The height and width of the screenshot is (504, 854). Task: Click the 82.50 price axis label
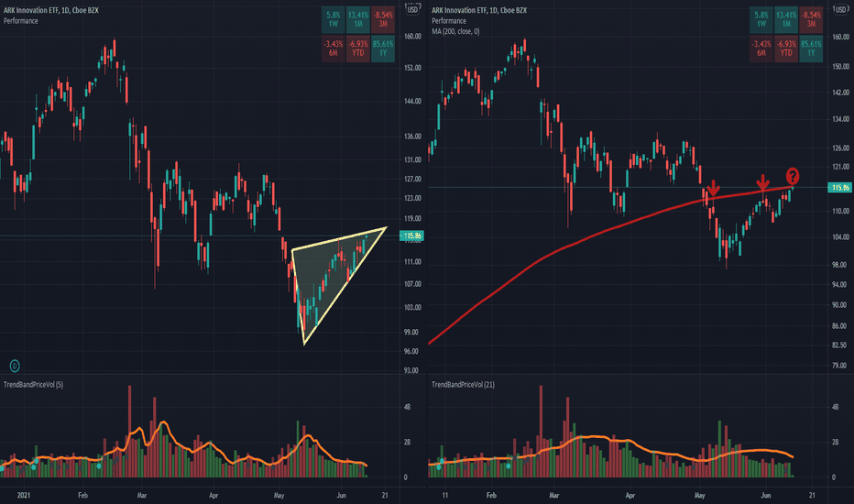[x=839, y=345]
